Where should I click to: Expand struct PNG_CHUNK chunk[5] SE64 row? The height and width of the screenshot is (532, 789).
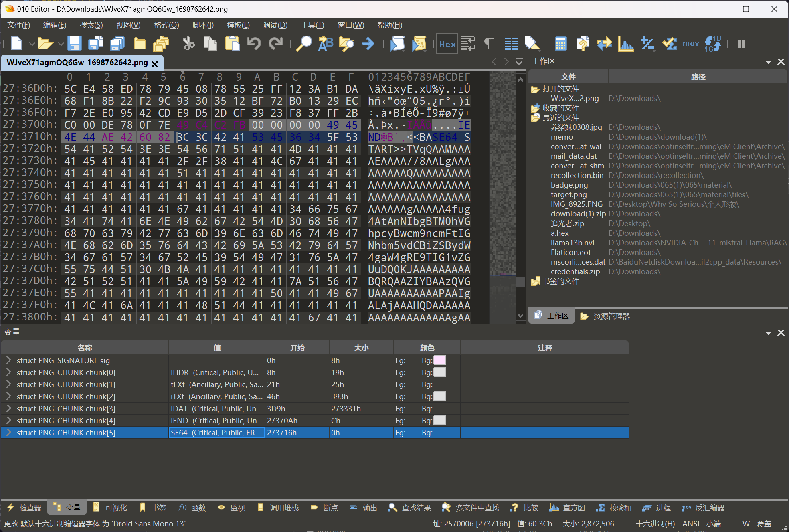pos(8,433)
